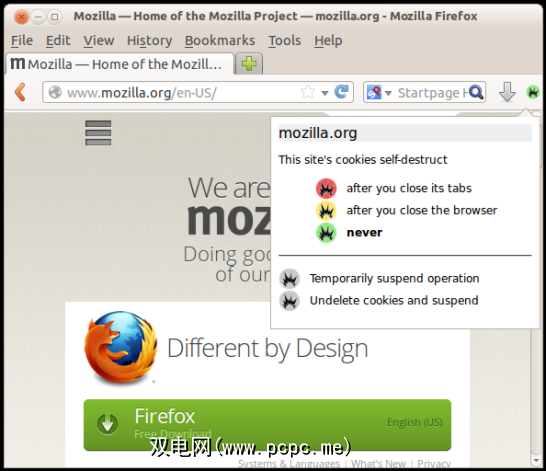Select red 'after you close its tabs' option
This screenshot has width=546, height=471.
coord(394,188)
